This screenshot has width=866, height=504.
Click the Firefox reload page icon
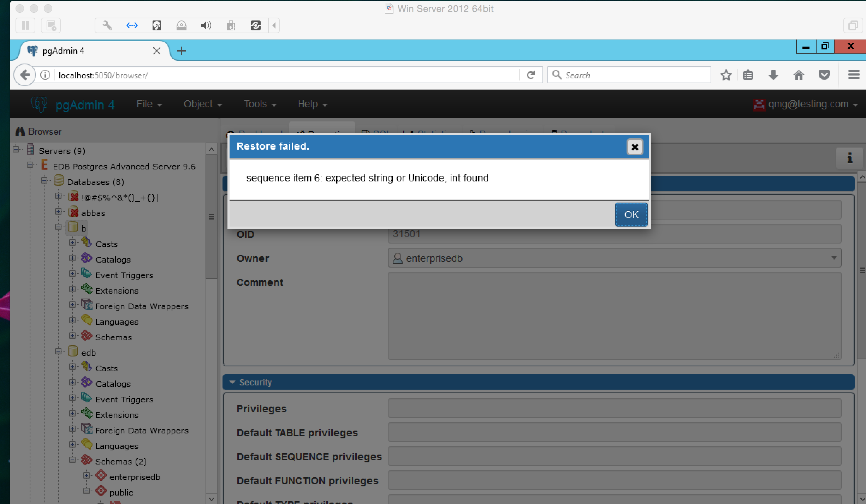point(530,75)
